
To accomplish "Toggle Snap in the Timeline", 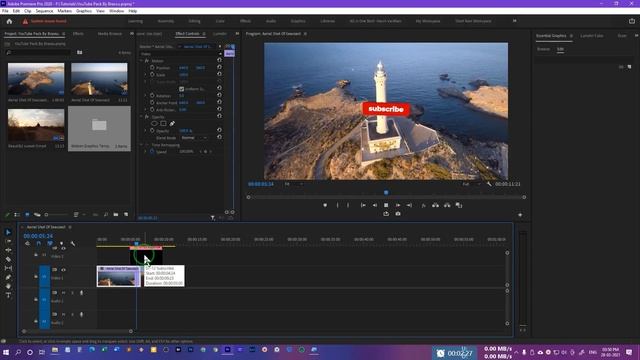I will pyautogui.click(x=39, y=243).
